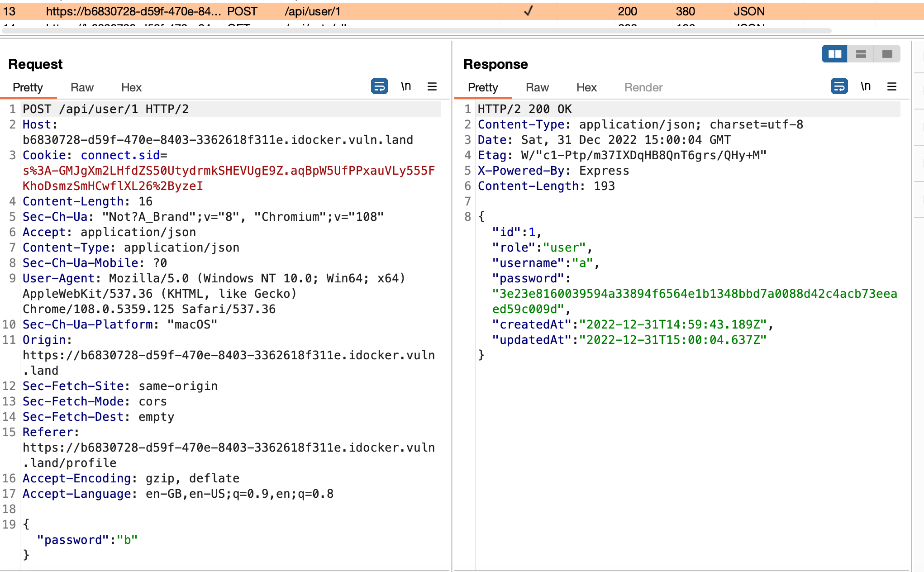Click request Content-Type: application/json header
Viewport: 924px width, 572px height.
coord(131,248)
